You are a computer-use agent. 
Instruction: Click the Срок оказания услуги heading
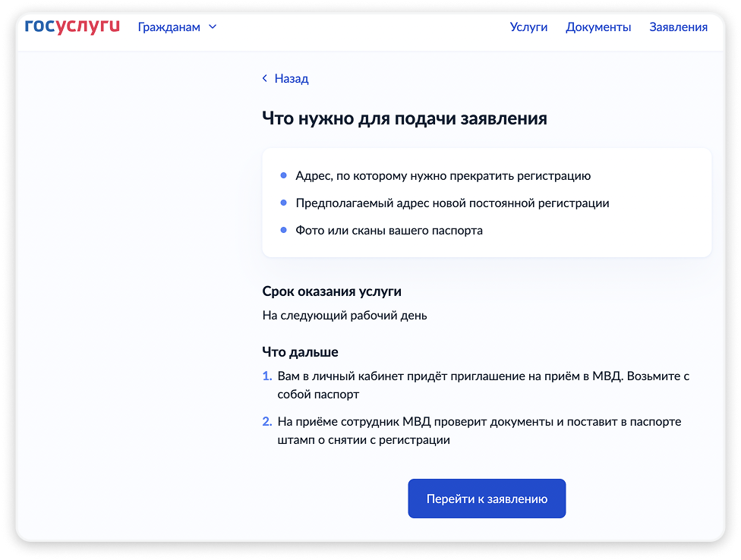click(332, 291)
